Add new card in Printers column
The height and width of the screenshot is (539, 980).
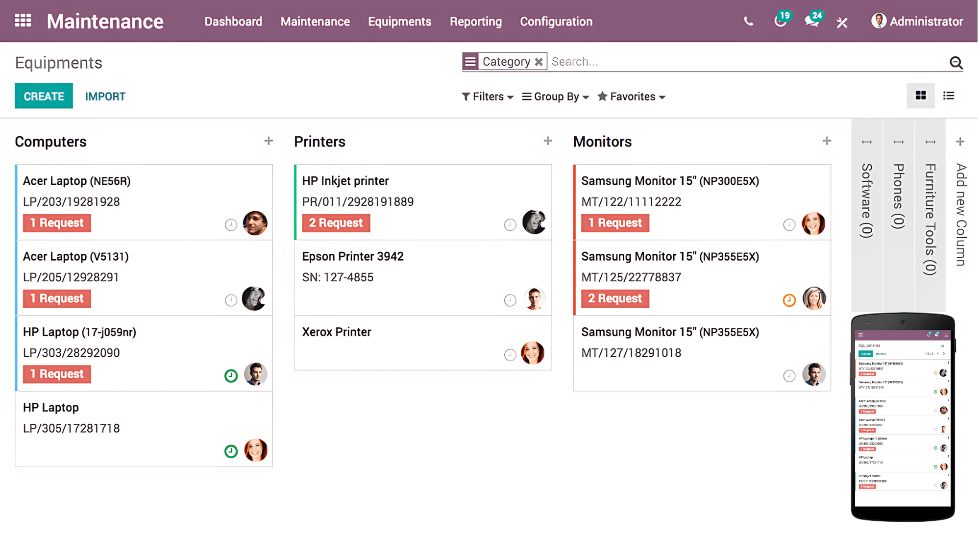pyautogui.click(x=547, y=141)
